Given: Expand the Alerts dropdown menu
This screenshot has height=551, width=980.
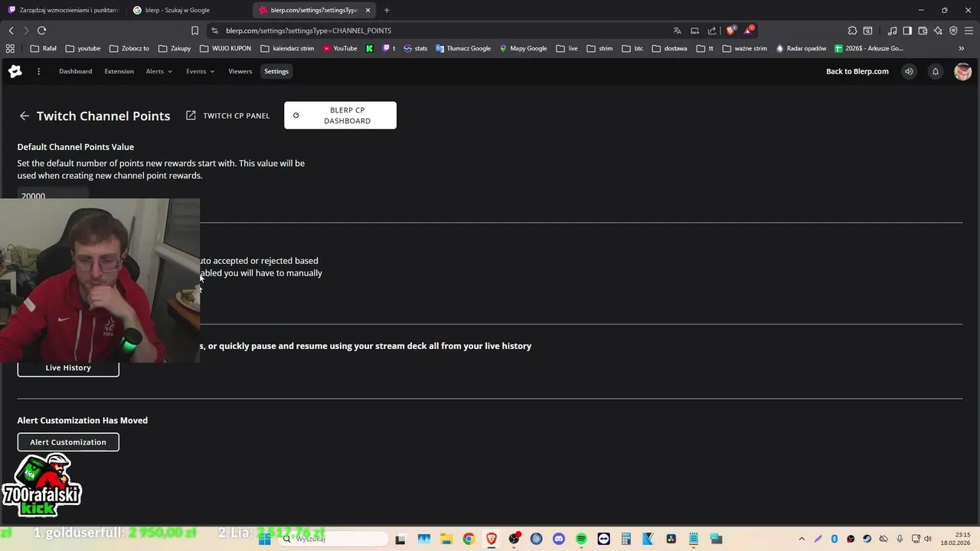Looking at the screenshot, I should click(x=159, y=71).
